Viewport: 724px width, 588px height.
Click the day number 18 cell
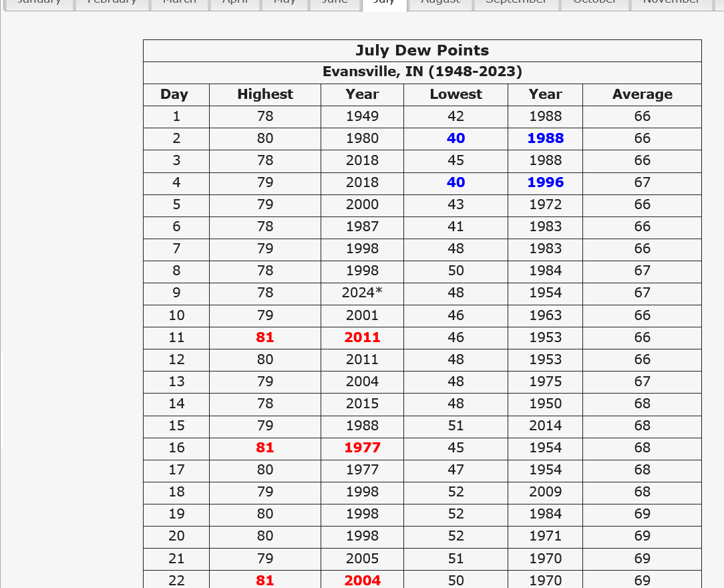pos(176,492)
